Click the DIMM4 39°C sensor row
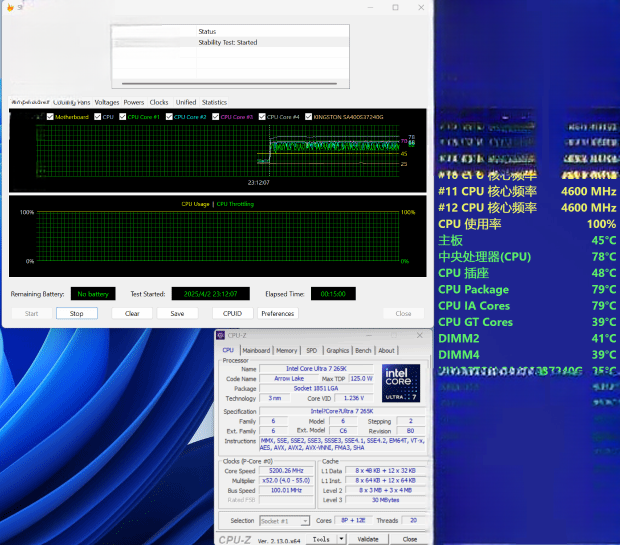Image resolution: width=620 pixels, height=545 pixels. pyautogui.click(x=527, y=355)
